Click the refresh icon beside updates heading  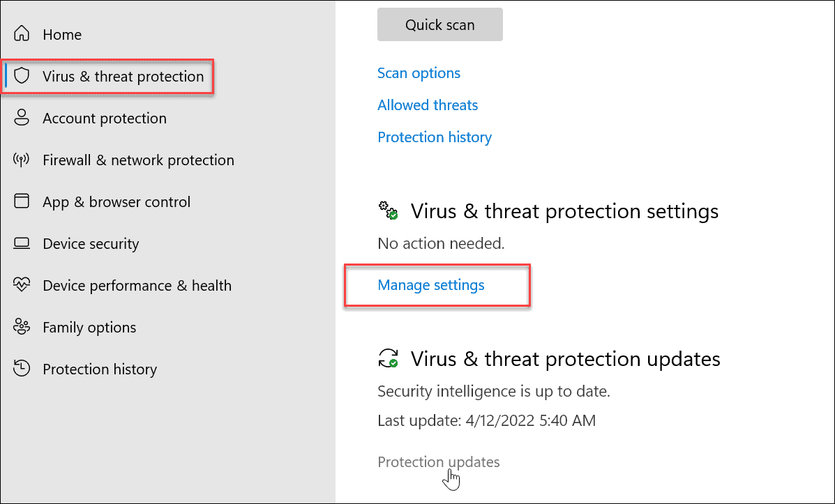pos(389,358)
